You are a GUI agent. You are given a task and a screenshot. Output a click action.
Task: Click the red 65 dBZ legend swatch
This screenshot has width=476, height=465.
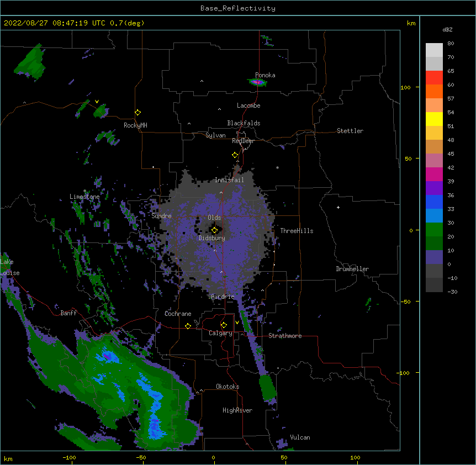(434, 77)
